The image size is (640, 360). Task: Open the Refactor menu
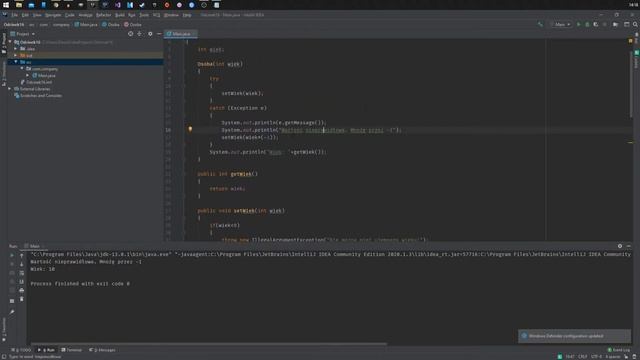(x=104, y=15)
